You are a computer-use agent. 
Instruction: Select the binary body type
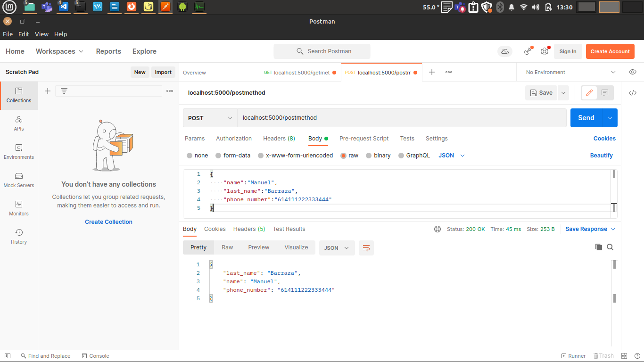(378, 156)
